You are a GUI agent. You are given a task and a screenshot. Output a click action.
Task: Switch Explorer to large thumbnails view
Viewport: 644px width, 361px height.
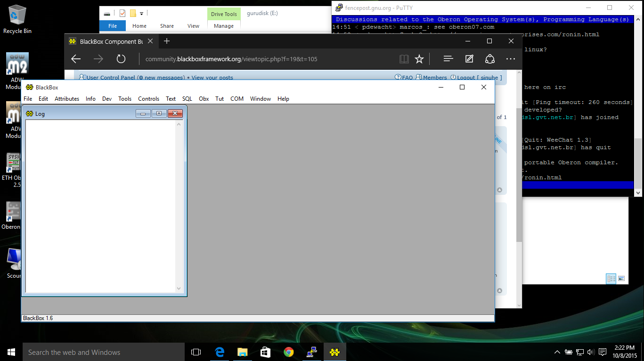[x=621, y=279]
